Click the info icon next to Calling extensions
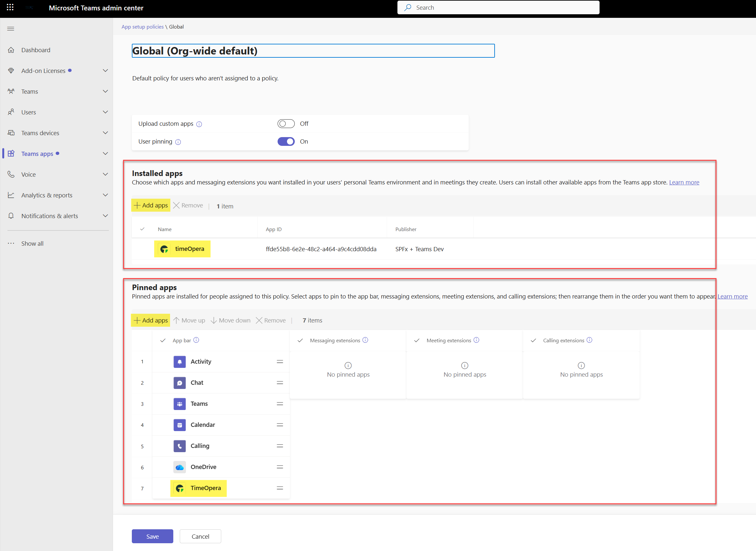Viewport: 756px width, 551px height. (589, 340)
